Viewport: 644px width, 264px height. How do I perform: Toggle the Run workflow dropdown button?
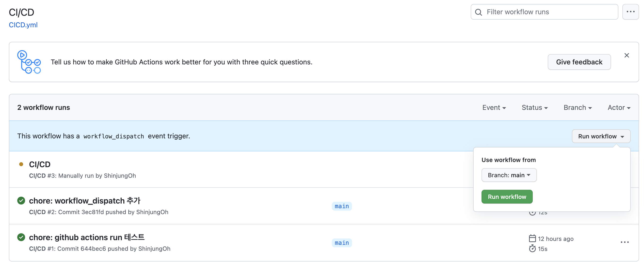click(x=601, y=136)
